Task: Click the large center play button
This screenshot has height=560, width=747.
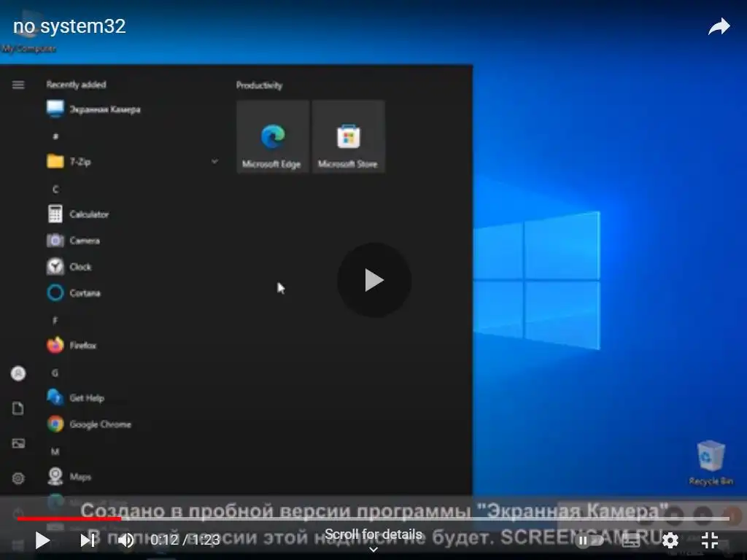Action: 374,280
